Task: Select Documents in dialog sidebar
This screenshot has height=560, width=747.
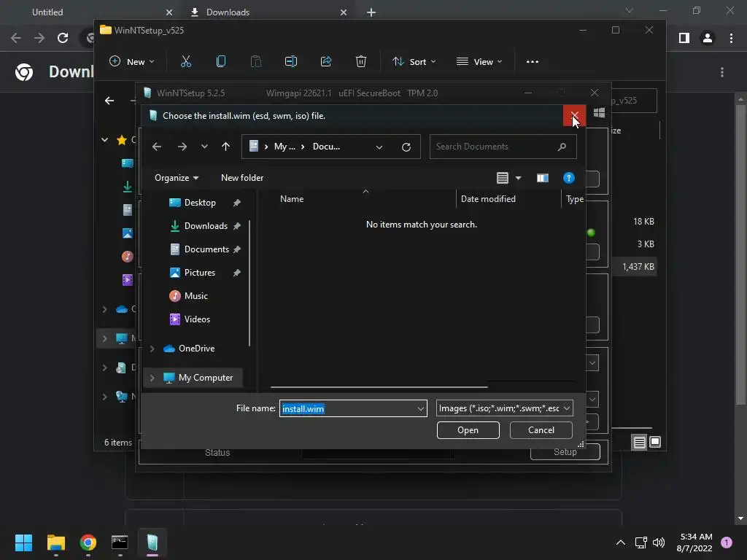Action: pyautogui.click(x=206, y=249)
